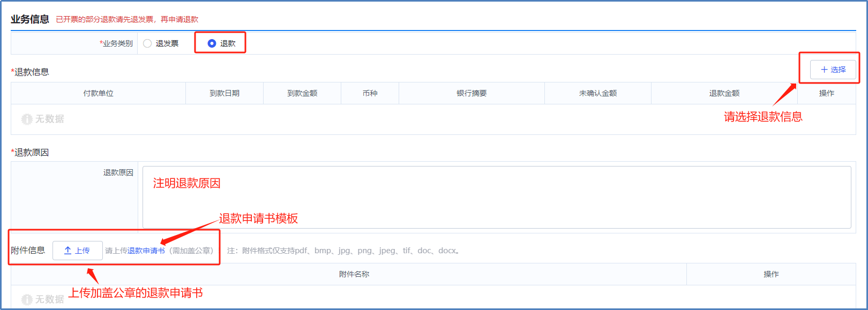The image size is (868, 310).
Task: Click the 到款金额 column header
Action: pos(302,93)
